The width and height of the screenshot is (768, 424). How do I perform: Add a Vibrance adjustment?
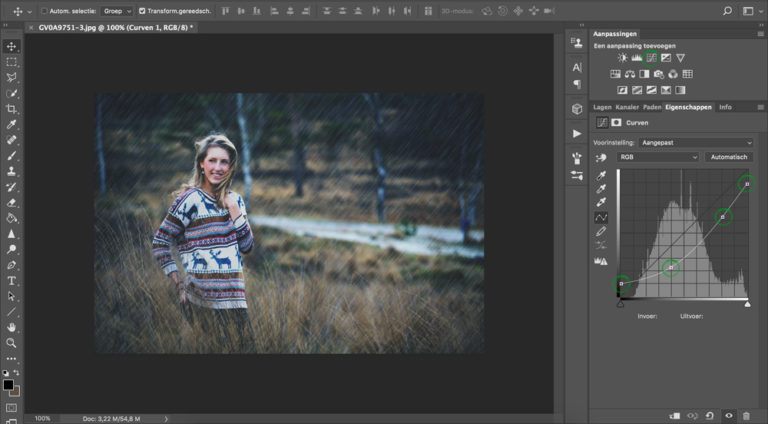click(680, 58)
